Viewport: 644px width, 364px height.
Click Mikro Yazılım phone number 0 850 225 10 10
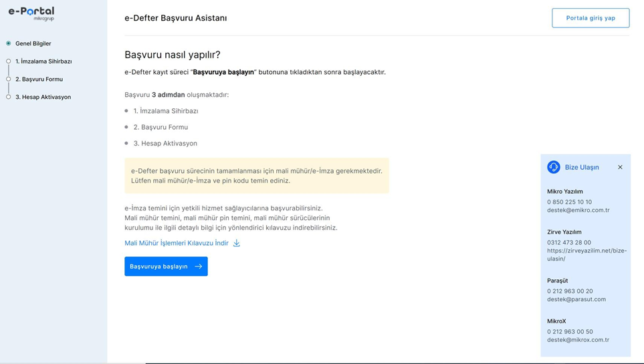tap(569, 202)
